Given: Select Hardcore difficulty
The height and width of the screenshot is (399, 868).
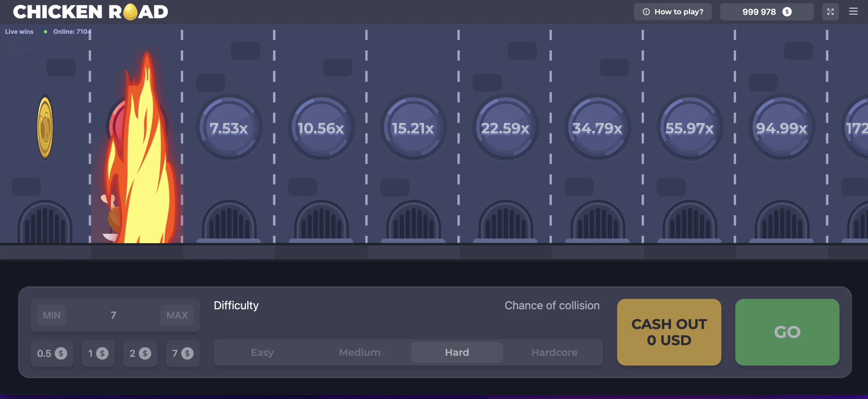Looking at the screenshot, I should 554,353.
